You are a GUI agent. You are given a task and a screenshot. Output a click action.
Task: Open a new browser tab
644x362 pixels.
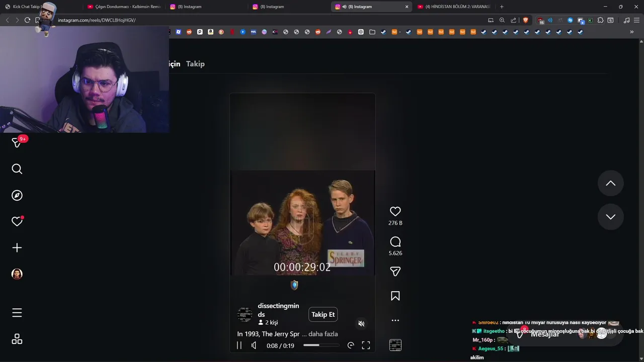click(502, 7)
